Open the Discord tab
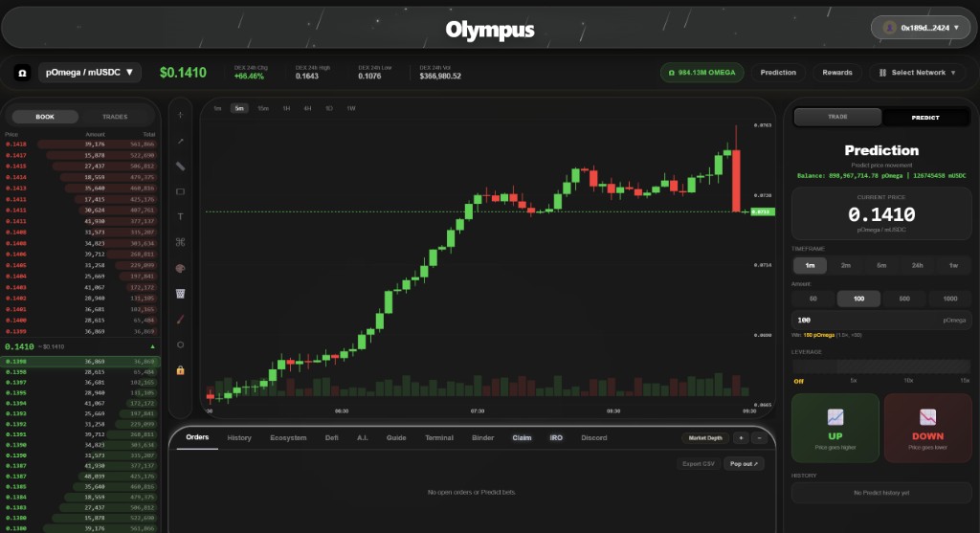Image resolution: width=980 pixels, height=533 pixels. (593, 438)
